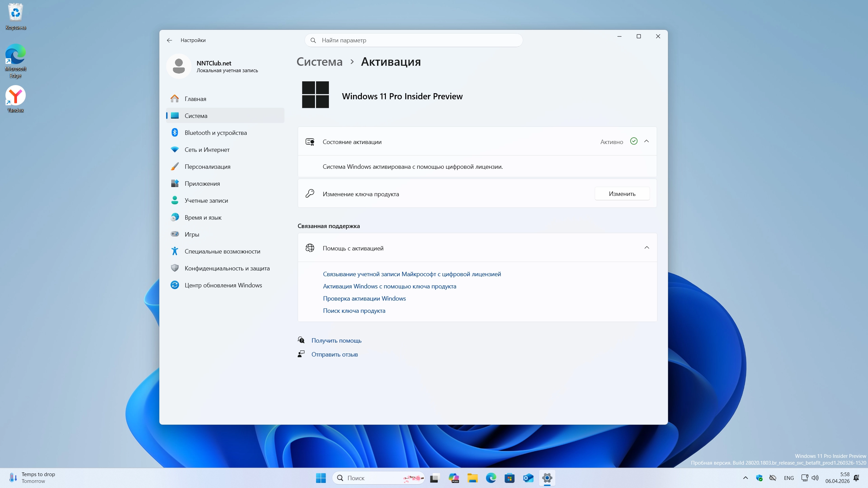This screenshot has height=488, width=868.
Task: Show hidden system tray icons
Action: coord(745,478)
